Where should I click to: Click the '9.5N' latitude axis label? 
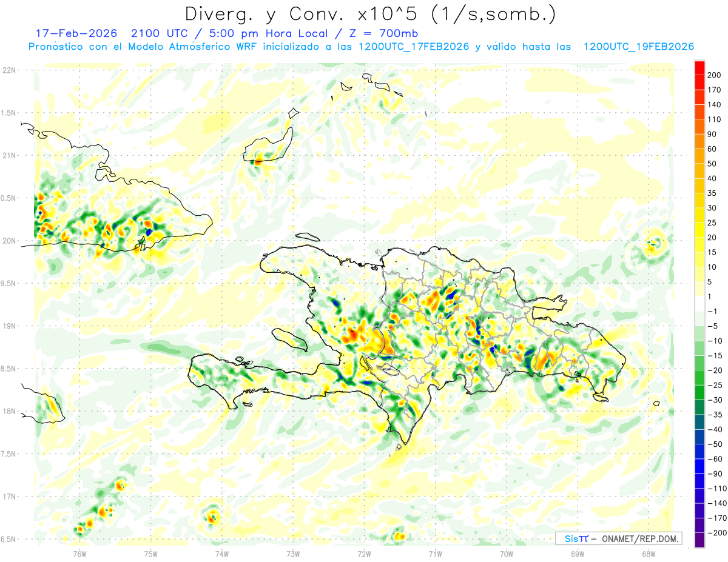pyautogui.click(x=8, y=284)
